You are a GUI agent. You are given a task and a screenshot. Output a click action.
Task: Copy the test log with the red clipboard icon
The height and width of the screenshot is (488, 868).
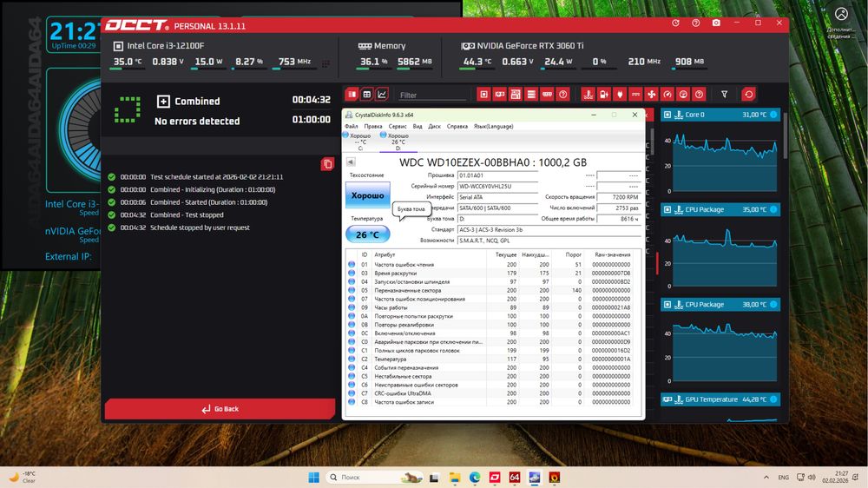(x=328, y=164)
